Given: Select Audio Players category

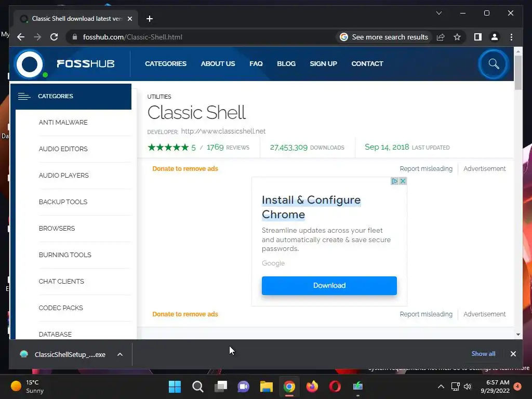Looking at the screenshot, I should 63,176.
